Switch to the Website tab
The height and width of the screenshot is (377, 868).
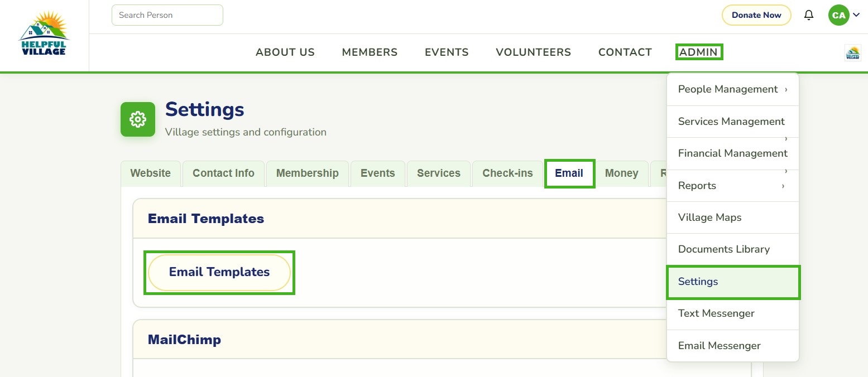[x=151, y=173]
